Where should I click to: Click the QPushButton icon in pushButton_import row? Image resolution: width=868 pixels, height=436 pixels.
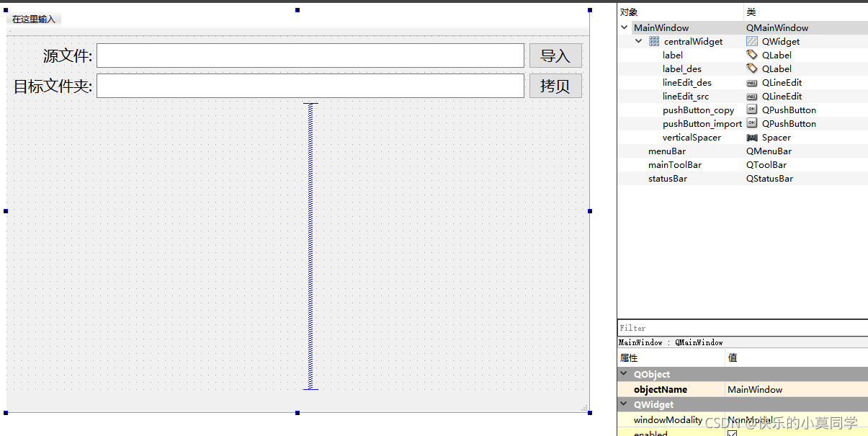[752, 123]
